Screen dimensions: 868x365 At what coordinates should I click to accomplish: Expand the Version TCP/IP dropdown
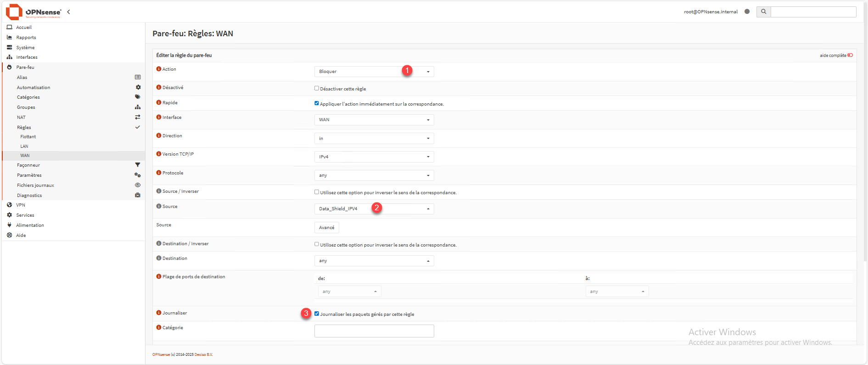[x=374, y=157]
